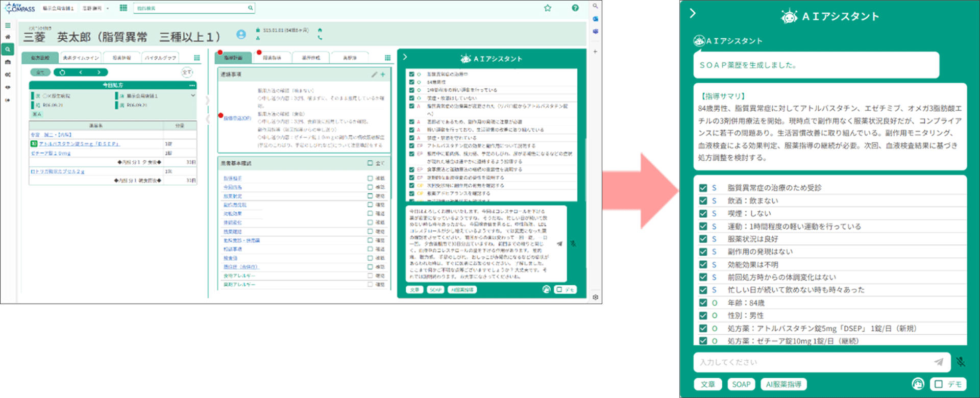The image size is (980, 398).
Task: Open the user dropdown arrow in top bar
Action: [x=108, y=9]
